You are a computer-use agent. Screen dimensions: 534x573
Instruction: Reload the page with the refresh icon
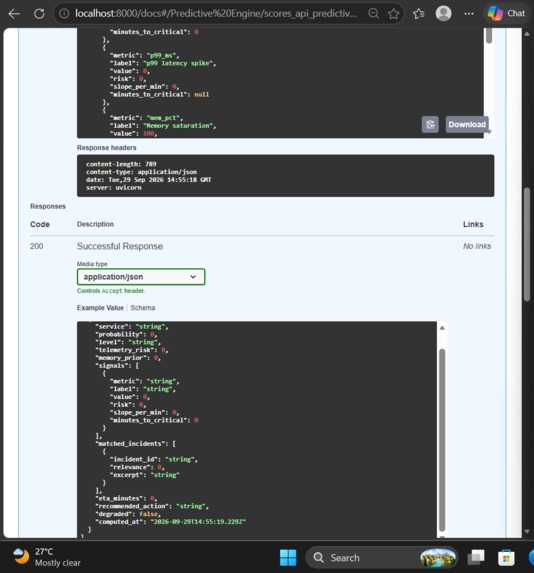coord(39,14)
